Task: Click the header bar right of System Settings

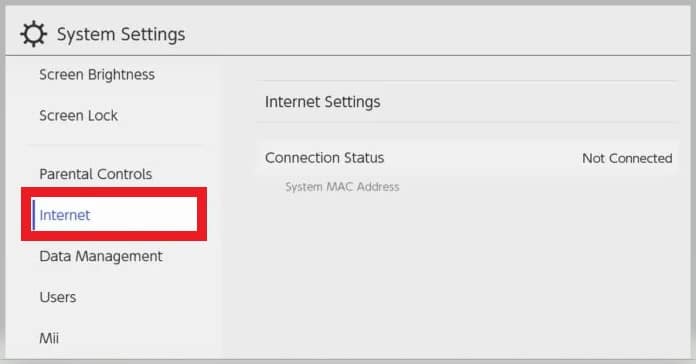Action: click(437, 32)
